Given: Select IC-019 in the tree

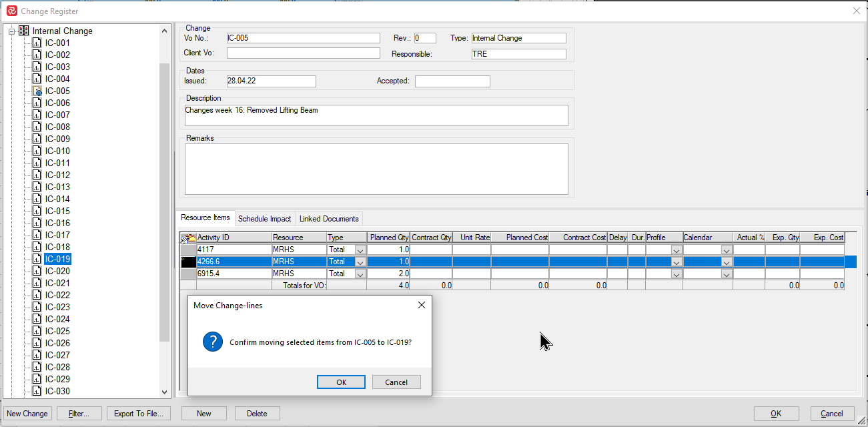Looking at the screenshot, I should (x=57, y=259).
